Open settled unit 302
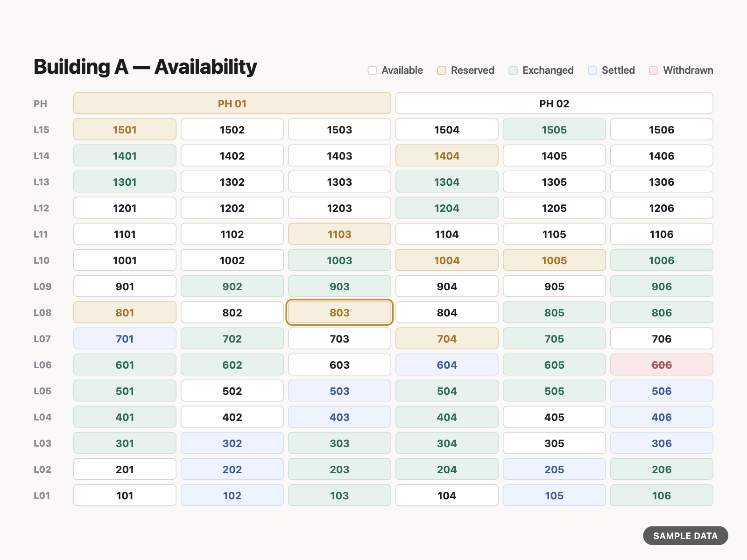The height and width of the screenshot is (560, 747). coord(232,443)
